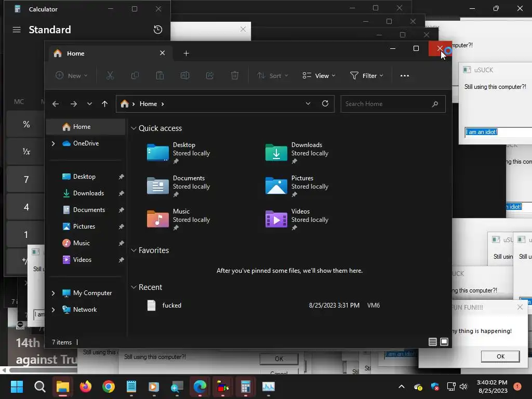Open Calculator history clock icon
This screenshot has height=399, width=532.
pyautogui.click(x=158, y=30)
